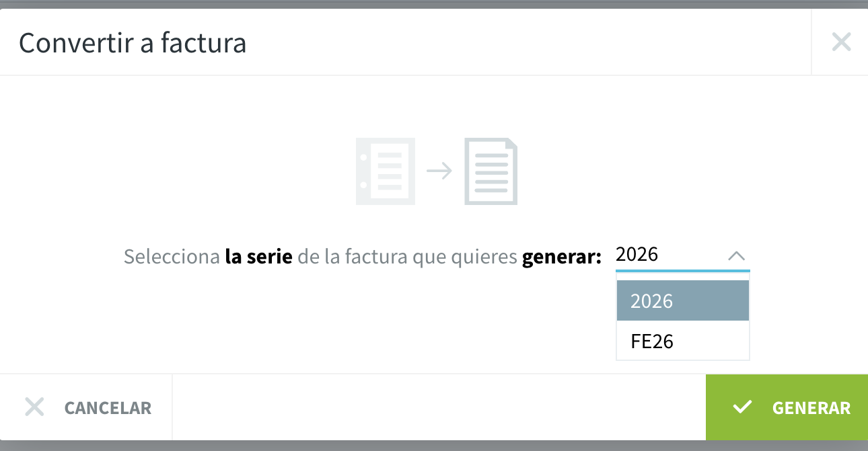Screen dimensions: 868x451
Task: Click the estimate document icon
Action: coord(386,171)
